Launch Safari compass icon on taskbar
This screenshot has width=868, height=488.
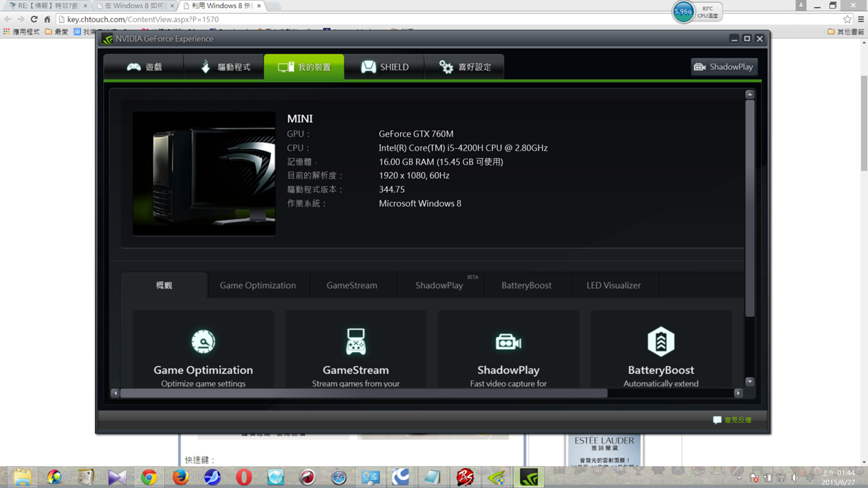click(339, 477)
